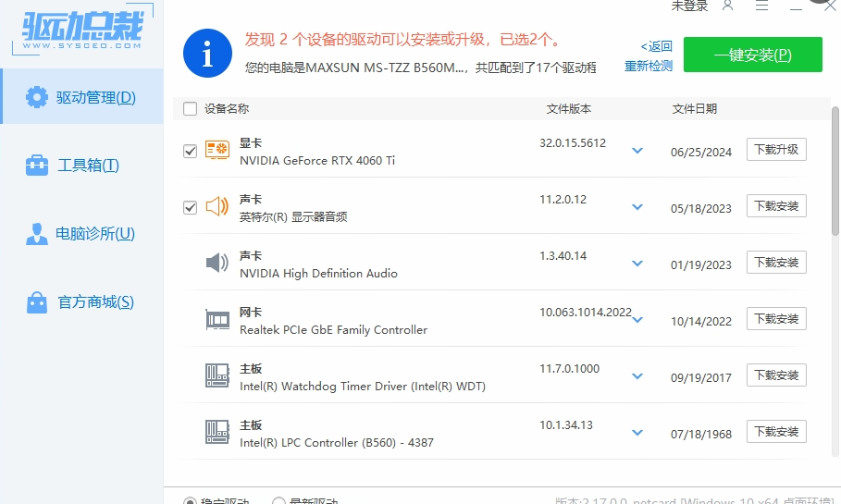Expand version dropdown for 10.1.34.13

pyautogui.click(x=637, y=433)
